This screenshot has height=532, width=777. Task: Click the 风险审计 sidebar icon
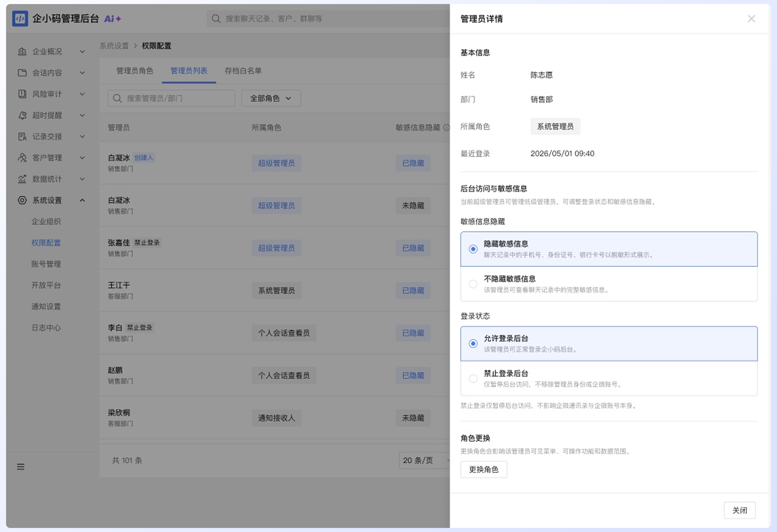(x=22, y=94)
